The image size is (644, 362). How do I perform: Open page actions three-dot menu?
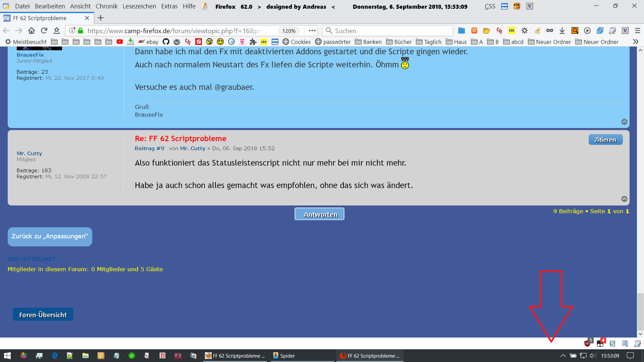312,31
